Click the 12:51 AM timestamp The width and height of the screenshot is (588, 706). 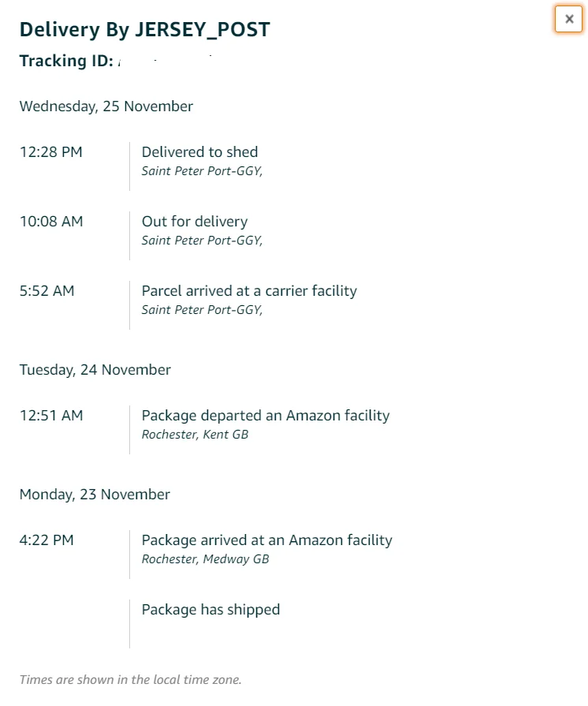point(51,416)
